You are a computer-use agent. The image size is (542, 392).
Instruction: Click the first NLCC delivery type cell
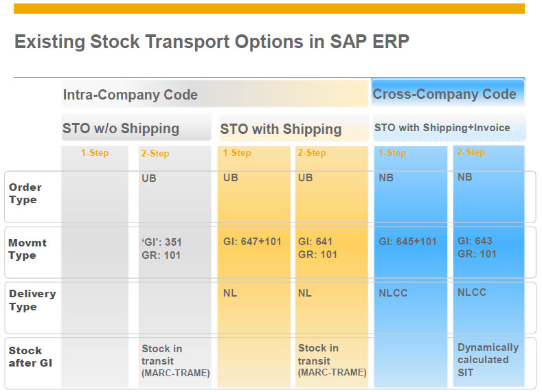[x=393, y=293]
